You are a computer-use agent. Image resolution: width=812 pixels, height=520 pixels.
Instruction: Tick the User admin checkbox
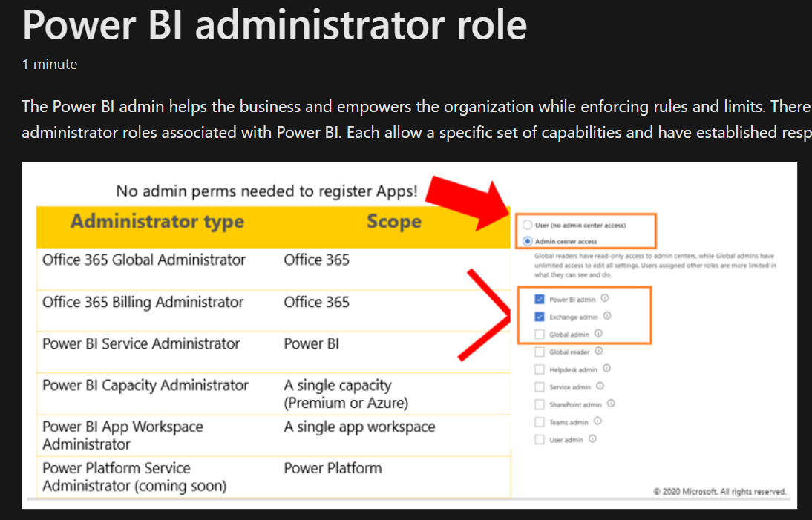tap(539, 440)
